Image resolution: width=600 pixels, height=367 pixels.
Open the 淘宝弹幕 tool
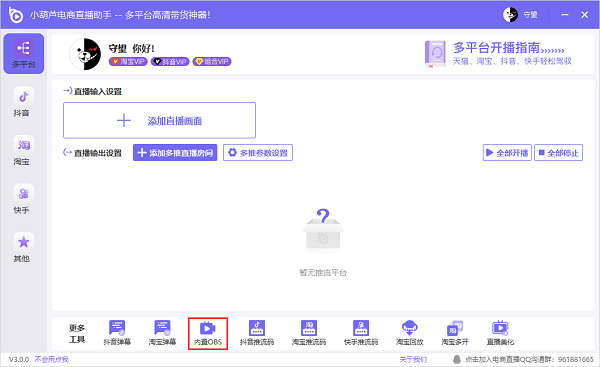tap(162, 333)
